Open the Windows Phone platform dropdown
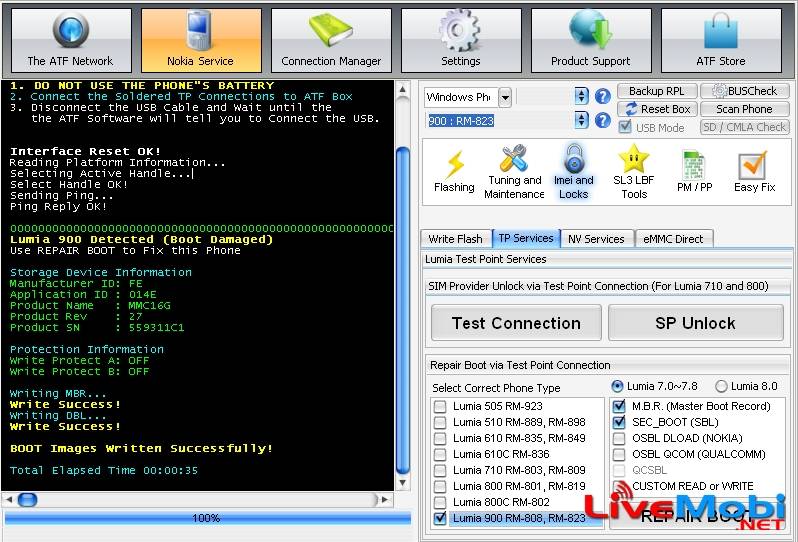Screen dimensions: 798x542 tap(505, 97)
